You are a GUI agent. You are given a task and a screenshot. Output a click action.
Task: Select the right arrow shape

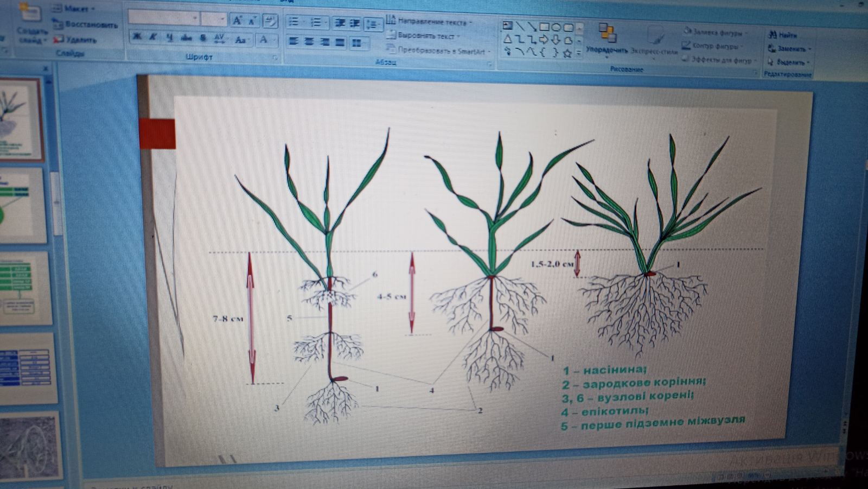click(544, 40)
